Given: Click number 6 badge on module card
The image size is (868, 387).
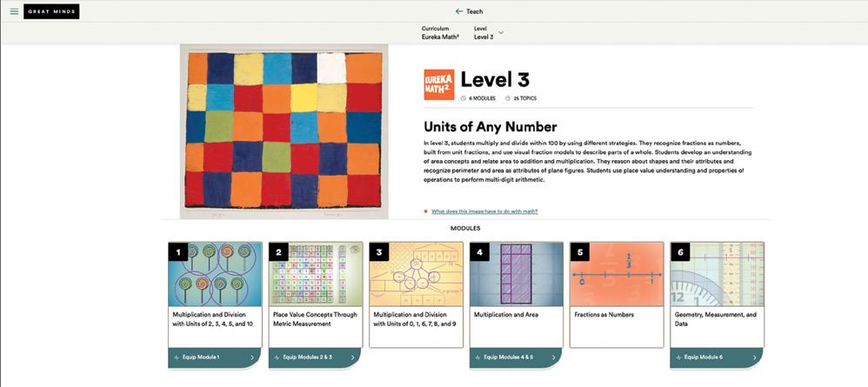Looking at the screenshot, I should (680, 252).
